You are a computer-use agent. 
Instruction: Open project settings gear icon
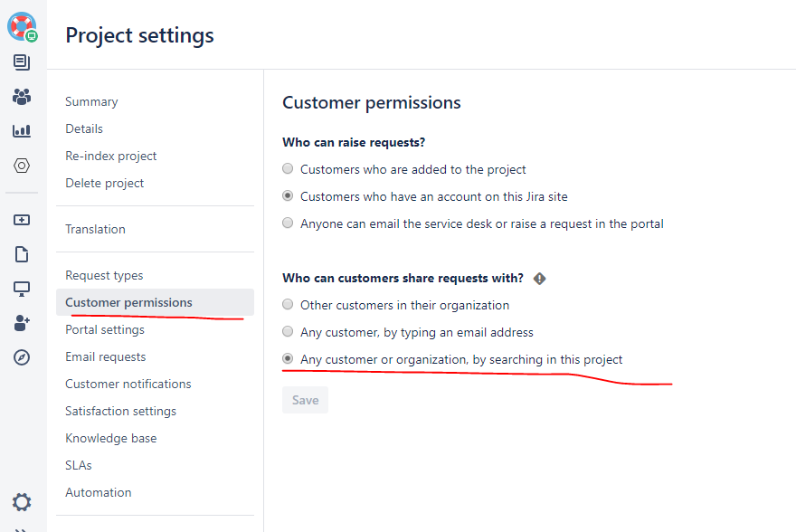coord(22,502)
